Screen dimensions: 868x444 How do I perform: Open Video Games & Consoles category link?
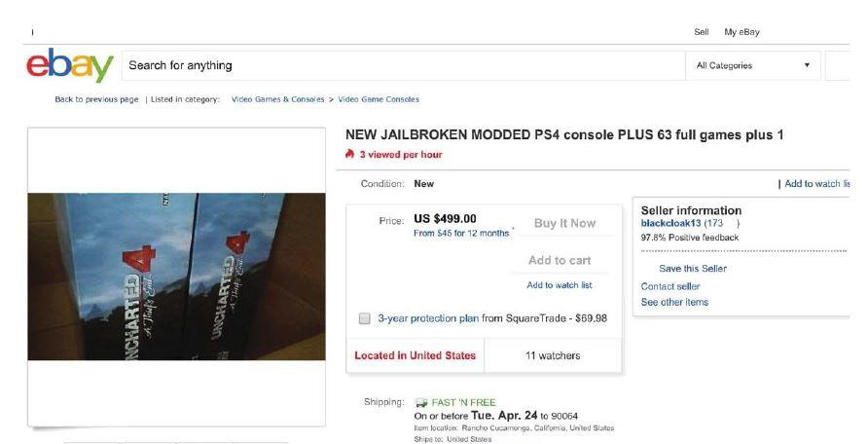(x=277, y=99)
